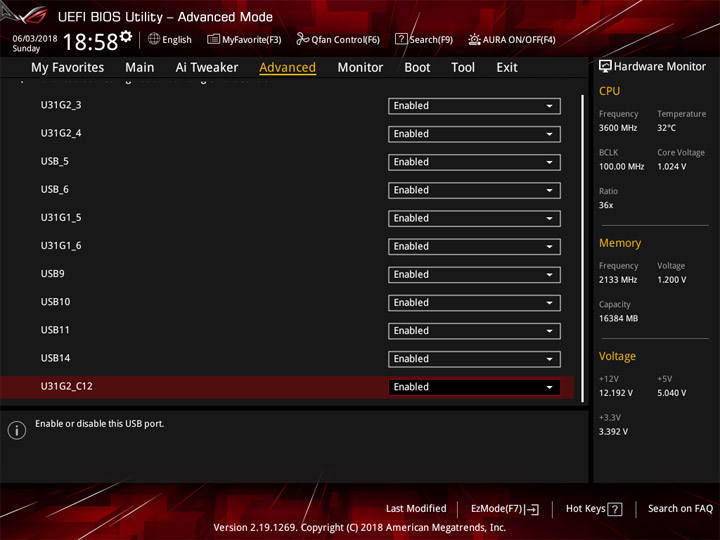Select the U31G1_6 label
Image resolution: width=720 pixels, height=540 pixels.
(x=61, y=246)
